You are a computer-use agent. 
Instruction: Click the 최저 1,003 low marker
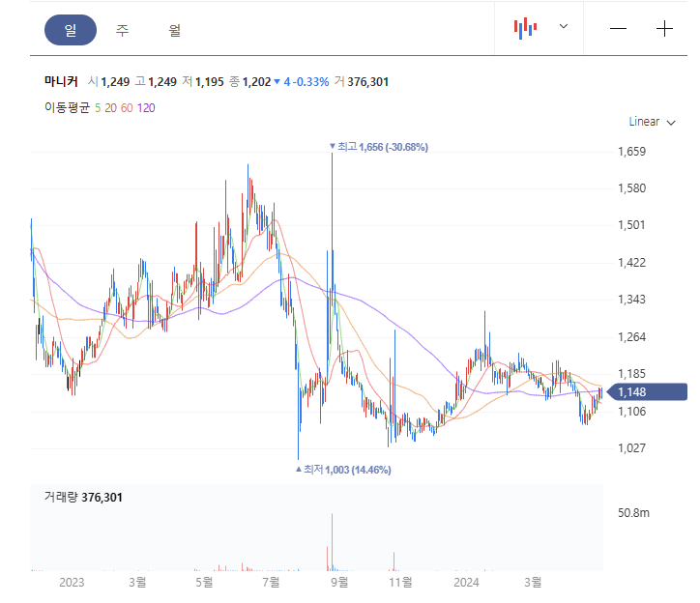pyautogui.click(x=343, y=470)
